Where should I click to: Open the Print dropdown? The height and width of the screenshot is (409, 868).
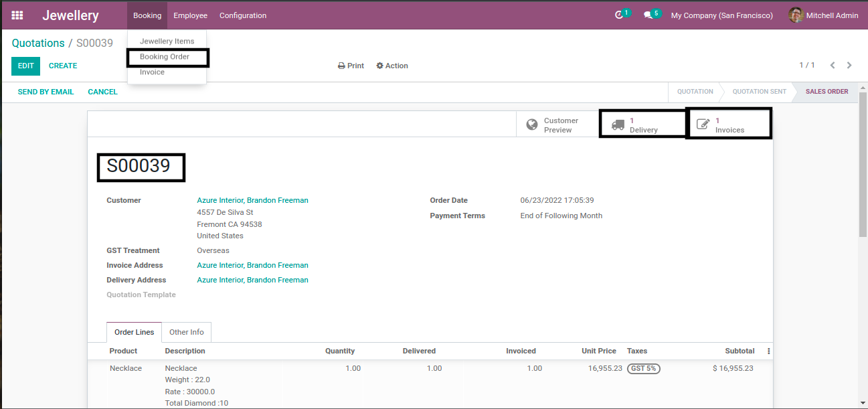coord(351,66)
